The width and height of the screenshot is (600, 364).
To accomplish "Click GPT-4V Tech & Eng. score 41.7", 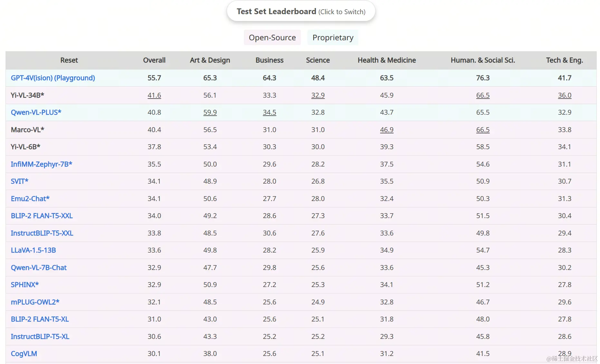I will coord(565,78).
